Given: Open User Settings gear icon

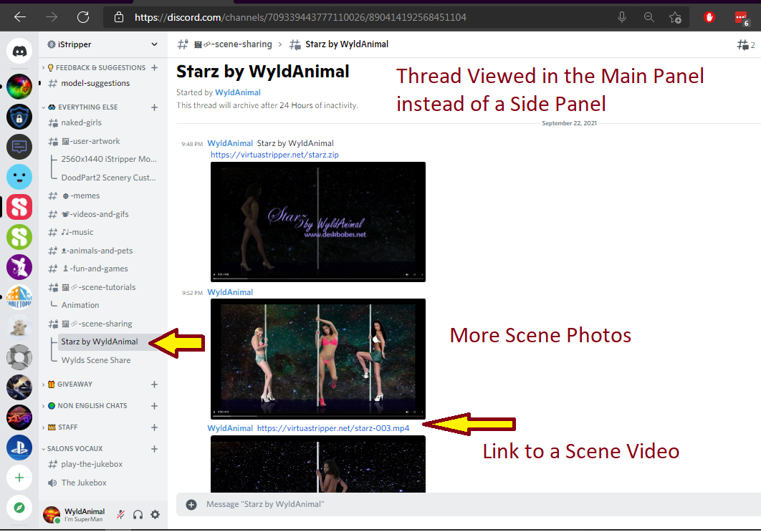Looking at the screenshot, I should [x=155, y=514].
